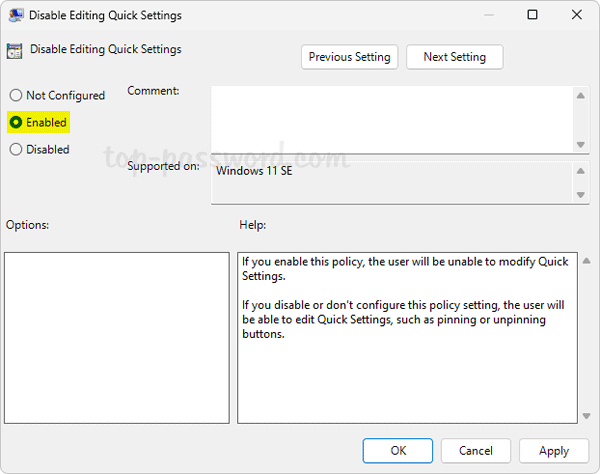The width and height of the screenshot is (600, 474).
Task: Minimize the Disable Editing Quick Settings window
Action: click(x=486, y=16)
